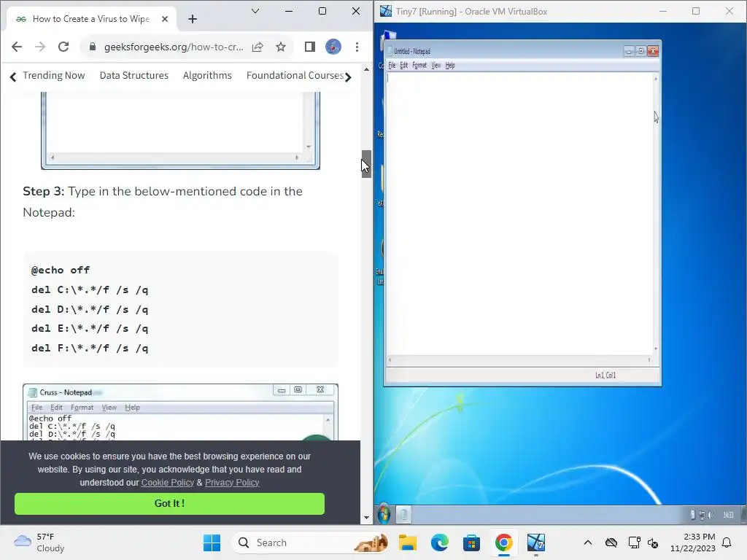The width and height of the screenshot is (747, 560).
Task: Open the Windows 7 Start orb in VM
Action: [384, 514]
